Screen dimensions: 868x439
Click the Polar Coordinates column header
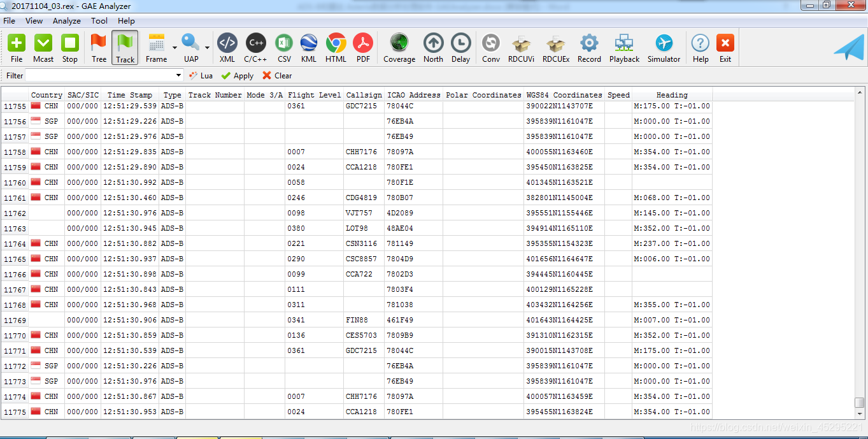click(483, 95)
